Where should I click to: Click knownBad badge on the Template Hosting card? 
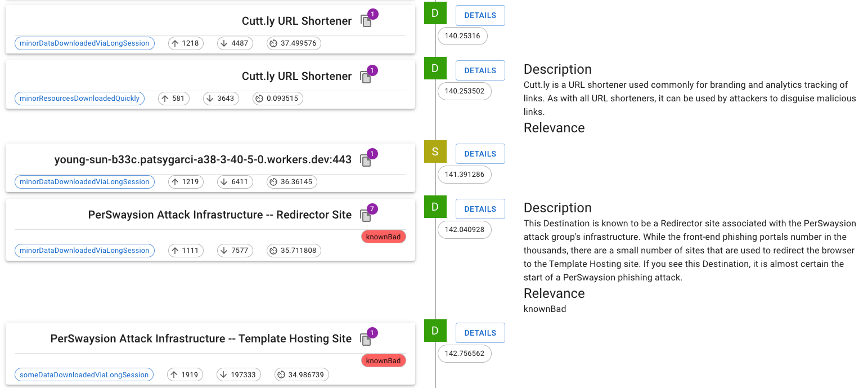point(383,361)
